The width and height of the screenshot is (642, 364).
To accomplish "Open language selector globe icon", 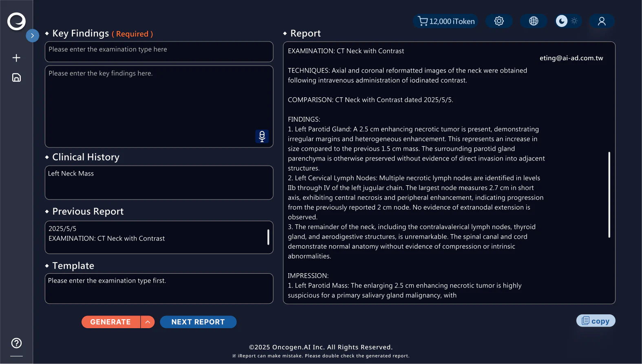I will (533, 21).
